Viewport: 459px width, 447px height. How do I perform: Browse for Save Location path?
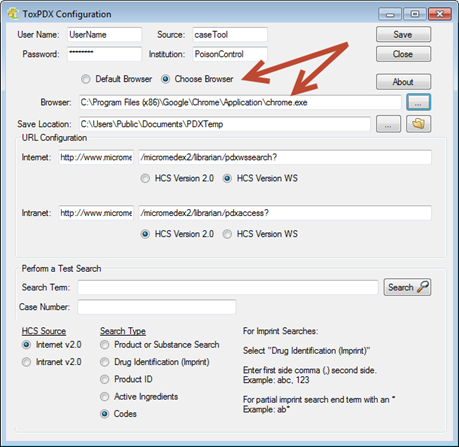[x=388, y=124]
